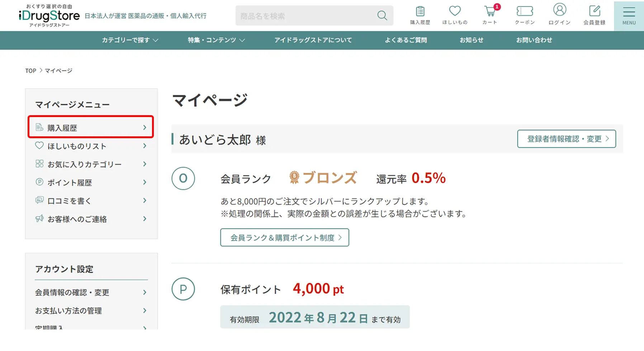Select お客様へのご連絡 in my page menu
Screen dimensions: 644x351
77,219
